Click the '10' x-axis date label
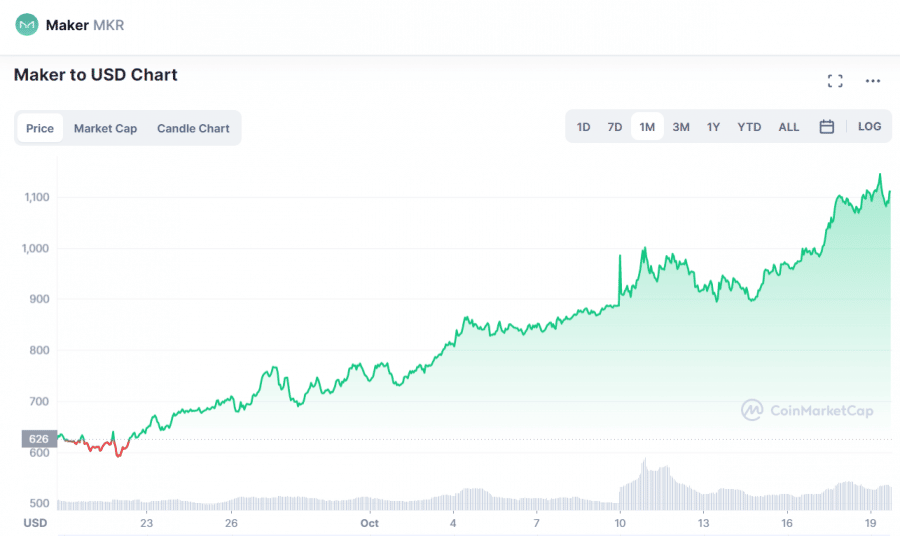 [620, 523]
